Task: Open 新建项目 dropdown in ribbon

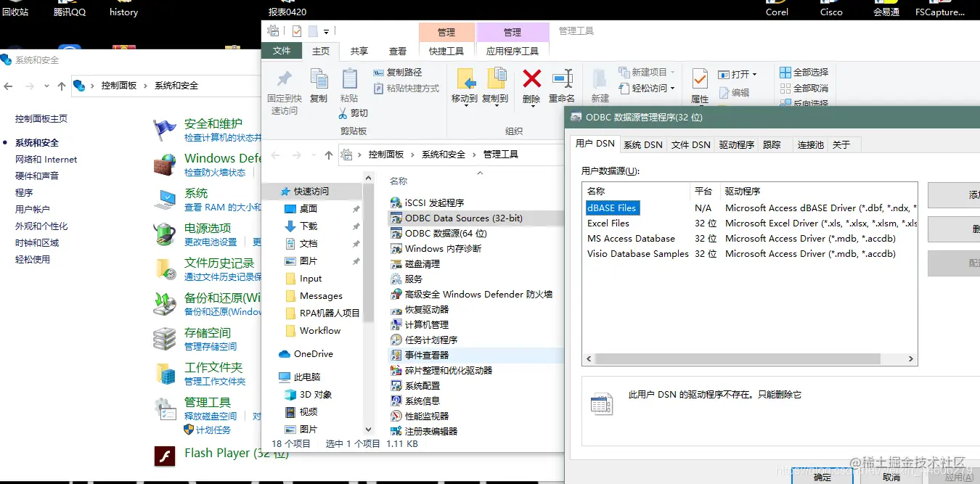Action: 647,72
